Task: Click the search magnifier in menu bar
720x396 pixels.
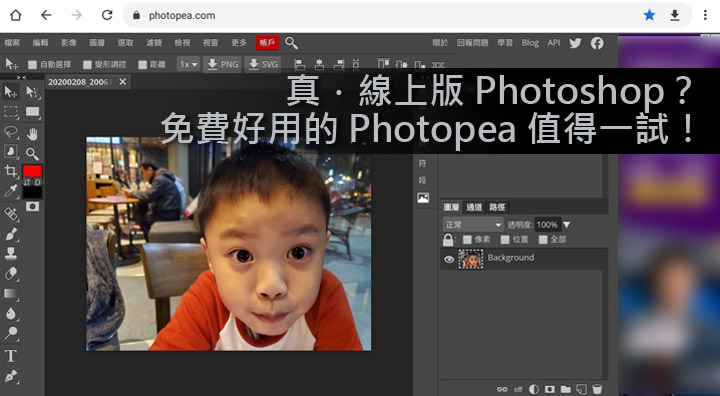Action: coord(291,43)
